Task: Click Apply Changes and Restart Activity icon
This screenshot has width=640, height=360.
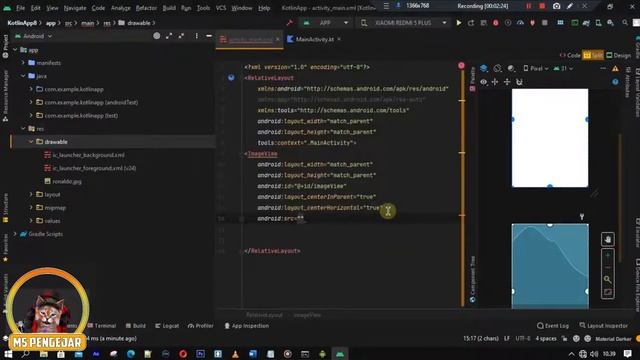Action: click(471, 23)
